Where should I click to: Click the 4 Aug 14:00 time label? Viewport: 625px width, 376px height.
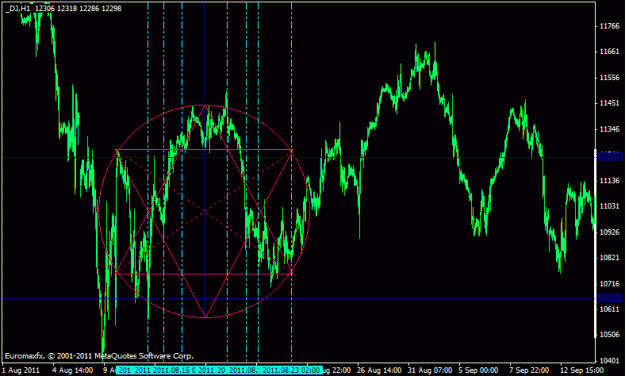click(73, 370)
